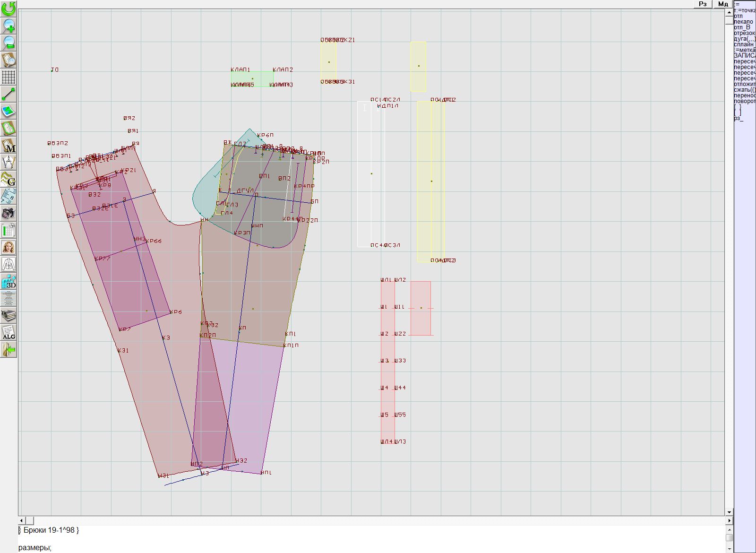
Task: Click the green refresh arrow icon
Action: (9, 8)
